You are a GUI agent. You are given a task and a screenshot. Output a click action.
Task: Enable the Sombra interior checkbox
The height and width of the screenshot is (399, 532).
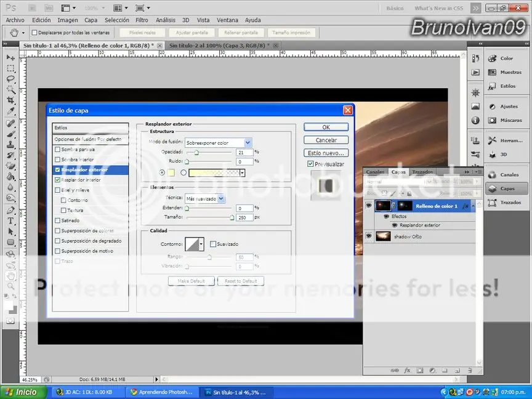point(57,159)
